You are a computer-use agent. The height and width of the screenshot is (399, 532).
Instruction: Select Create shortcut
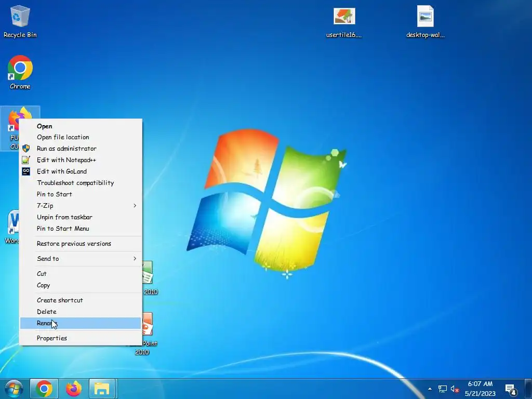pos(81,300)
